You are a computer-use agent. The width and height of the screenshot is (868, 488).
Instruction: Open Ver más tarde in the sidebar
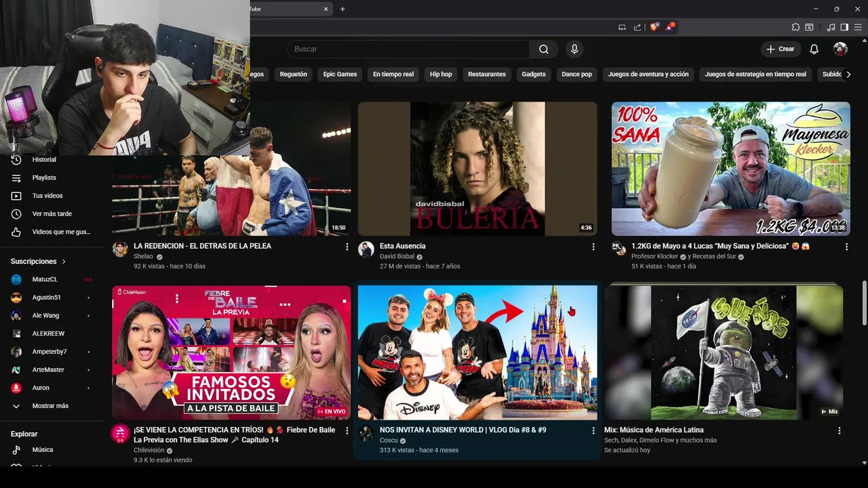click(52, 213)
